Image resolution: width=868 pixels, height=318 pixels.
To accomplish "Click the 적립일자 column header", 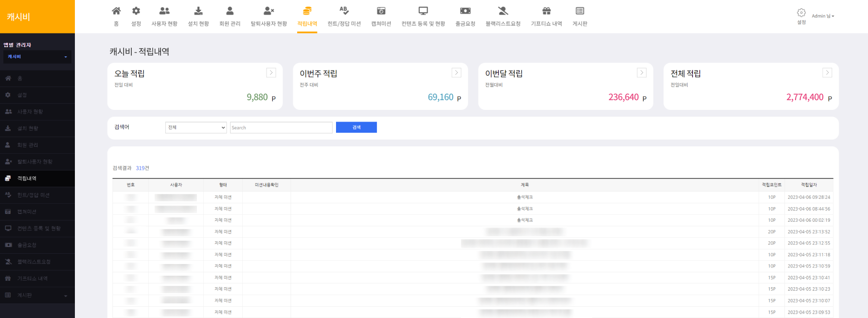I will (x=809, y=185).
